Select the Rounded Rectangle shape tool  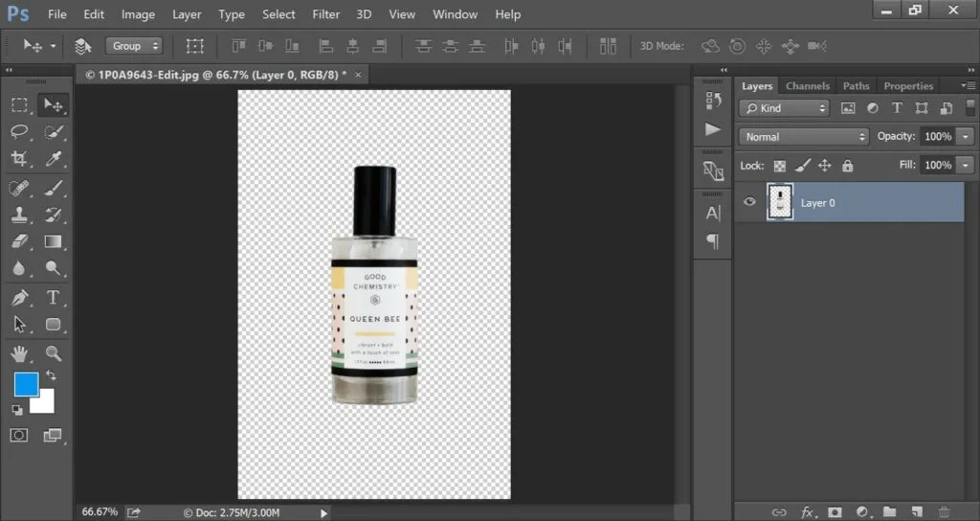click(x=54, y=325)
